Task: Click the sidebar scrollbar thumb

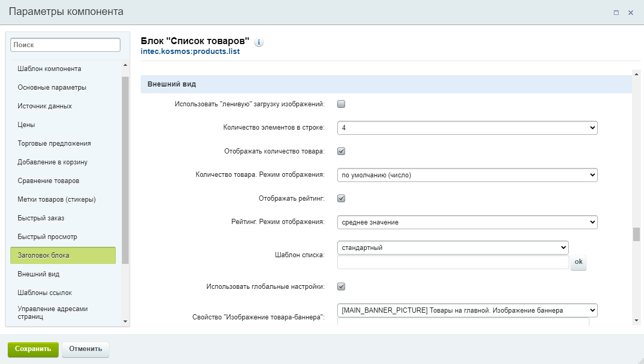Action: point(125,170)
